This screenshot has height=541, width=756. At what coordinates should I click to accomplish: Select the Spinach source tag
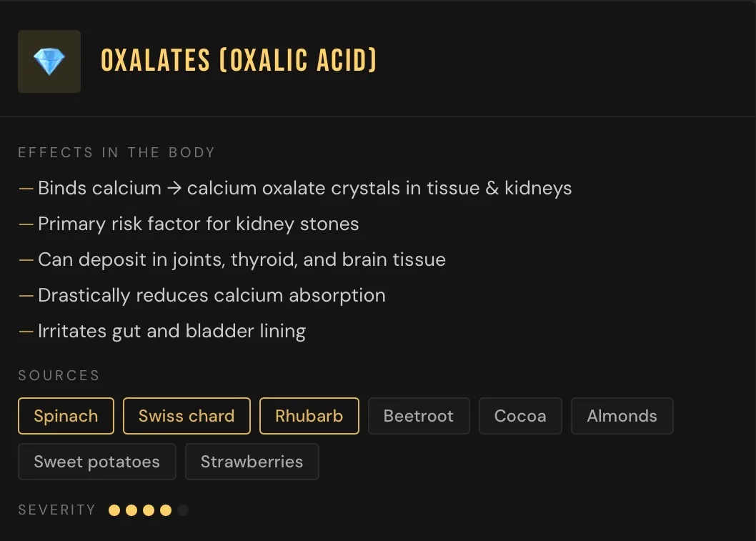(x=66, y=416)
